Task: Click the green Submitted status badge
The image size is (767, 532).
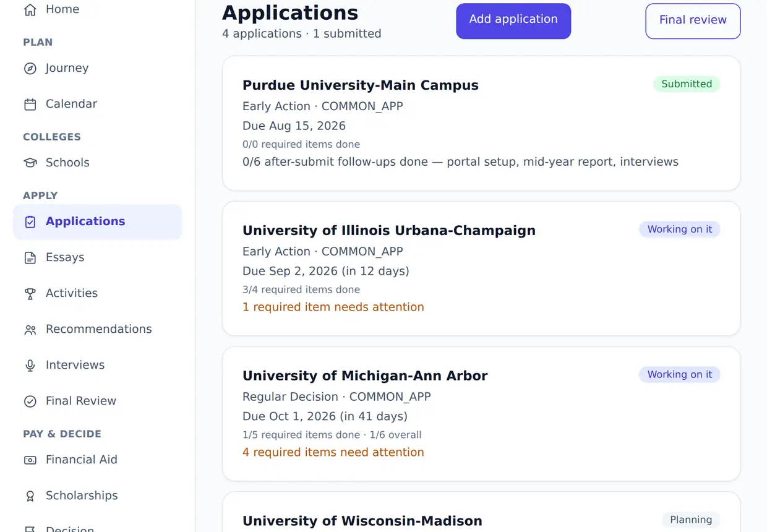Action: click(687, 84)
